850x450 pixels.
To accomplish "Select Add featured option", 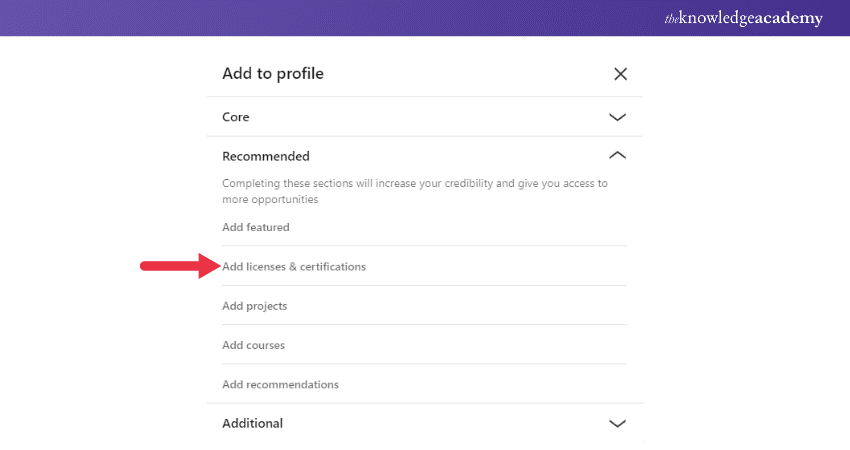I will coord(256,227).
